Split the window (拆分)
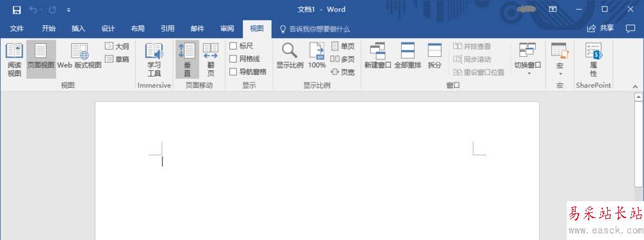Screen dimensions: 644x240 coord(435,56)
